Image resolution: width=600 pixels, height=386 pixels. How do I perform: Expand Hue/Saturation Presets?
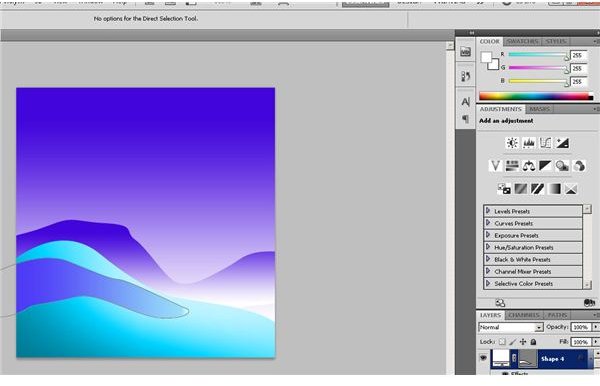(488, 247)
